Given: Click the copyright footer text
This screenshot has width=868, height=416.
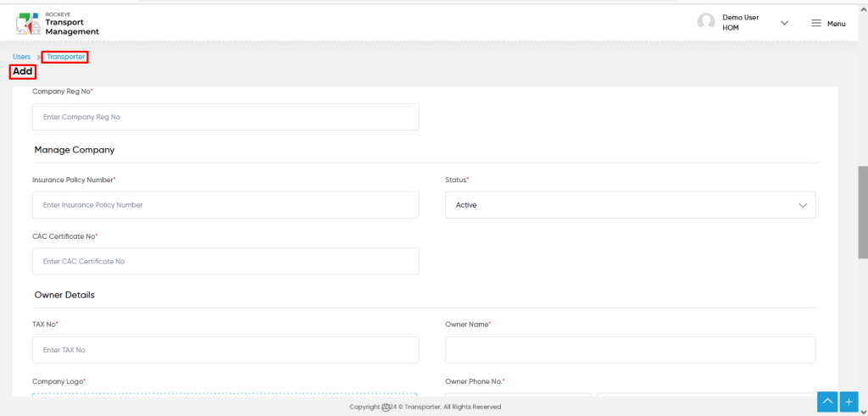Looking at the screenshot, I should pos(425,407).
